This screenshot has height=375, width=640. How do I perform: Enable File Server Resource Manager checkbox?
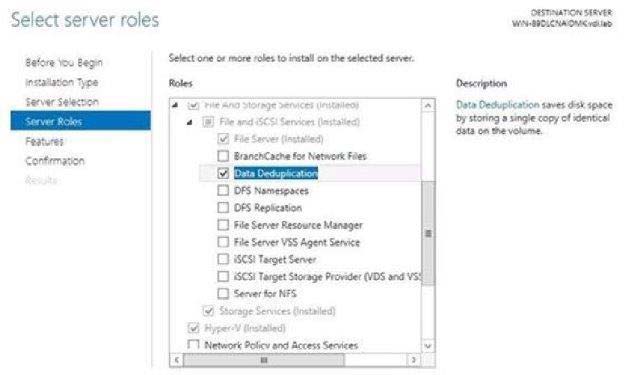[x=223, y=225]
